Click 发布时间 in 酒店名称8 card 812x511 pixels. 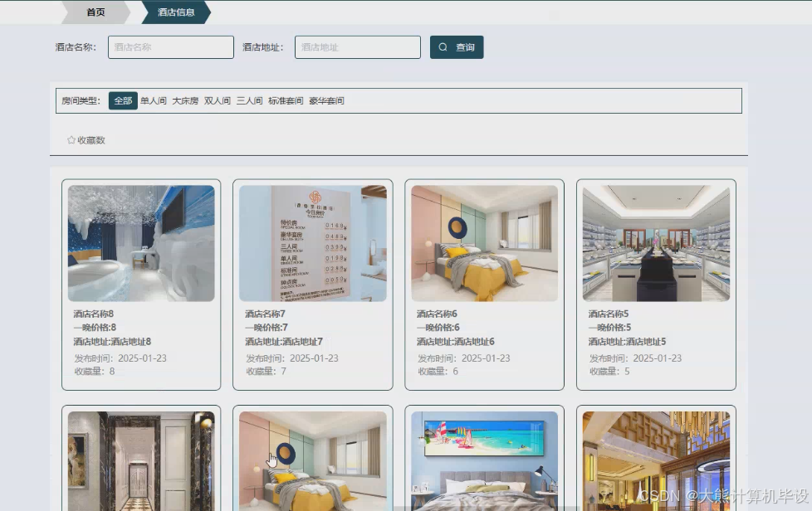(120, 358)
